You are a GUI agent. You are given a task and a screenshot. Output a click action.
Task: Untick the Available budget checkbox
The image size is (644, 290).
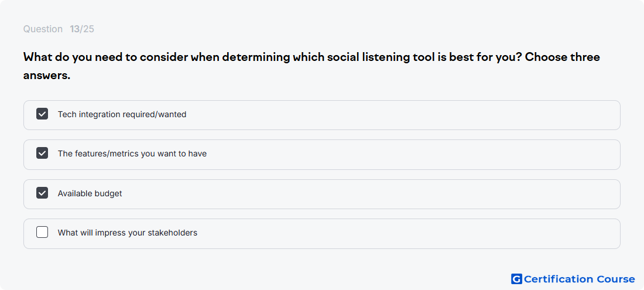42,193
